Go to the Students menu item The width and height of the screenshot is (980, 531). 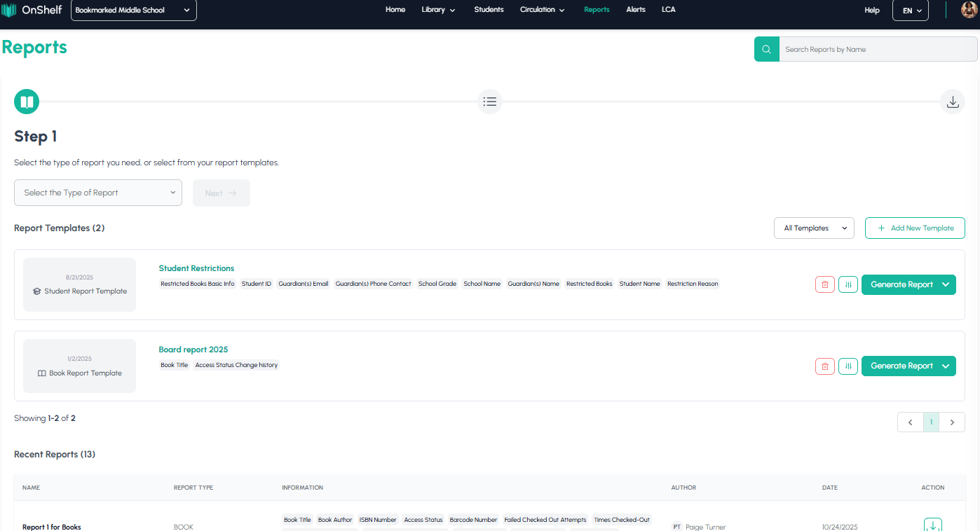(489, 10)
